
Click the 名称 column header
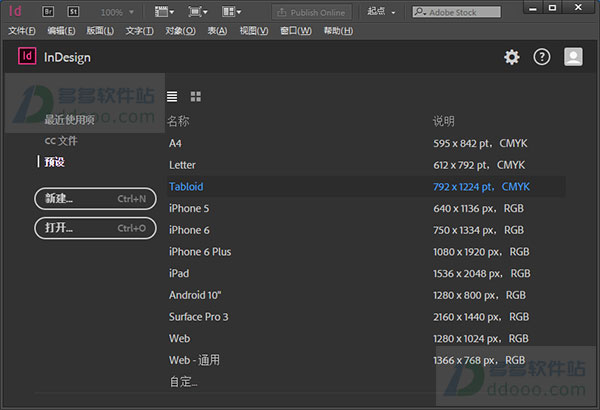(178, 121)
